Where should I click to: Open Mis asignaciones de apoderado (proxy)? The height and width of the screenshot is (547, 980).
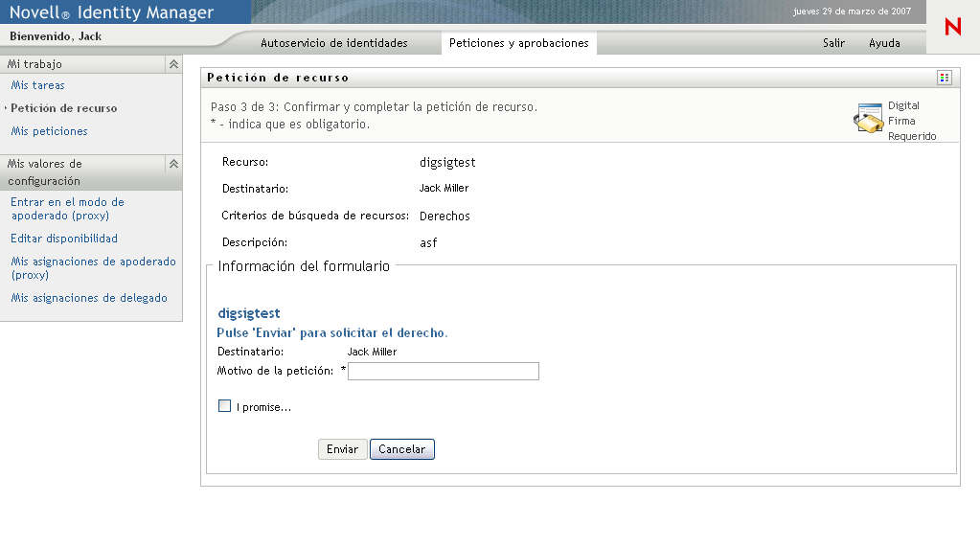93,267
